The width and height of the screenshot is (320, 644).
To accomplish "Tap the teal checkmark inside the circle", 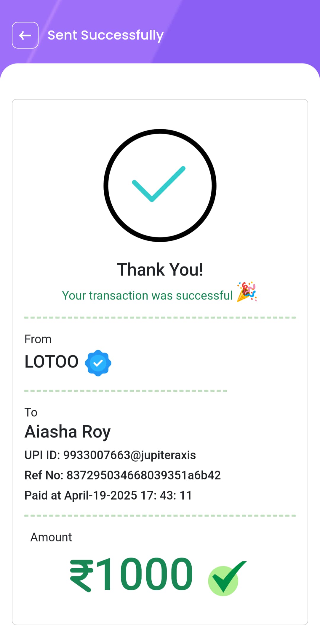I will point(159,184).
